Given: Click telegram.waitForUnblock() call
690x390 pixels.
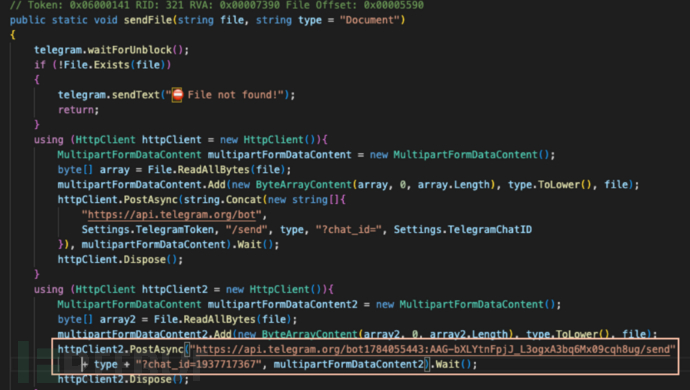Looking at the screenshot, I should coord(111,50).
